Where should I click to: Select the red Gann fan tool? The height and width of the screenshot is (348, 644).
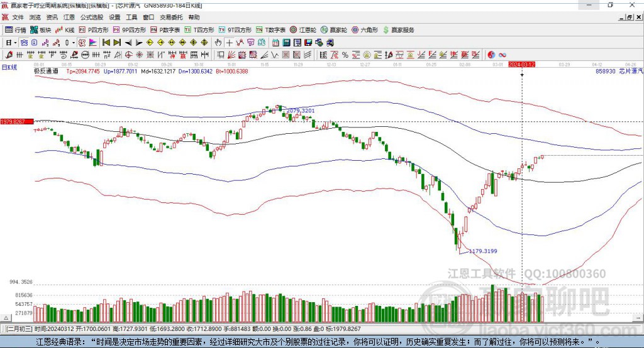coord(232,55)
